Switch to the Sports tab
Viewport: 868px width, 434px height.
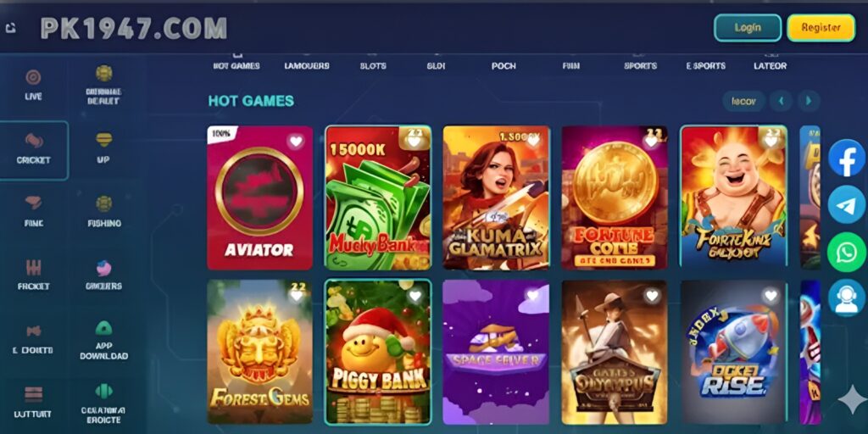(640, 65)
